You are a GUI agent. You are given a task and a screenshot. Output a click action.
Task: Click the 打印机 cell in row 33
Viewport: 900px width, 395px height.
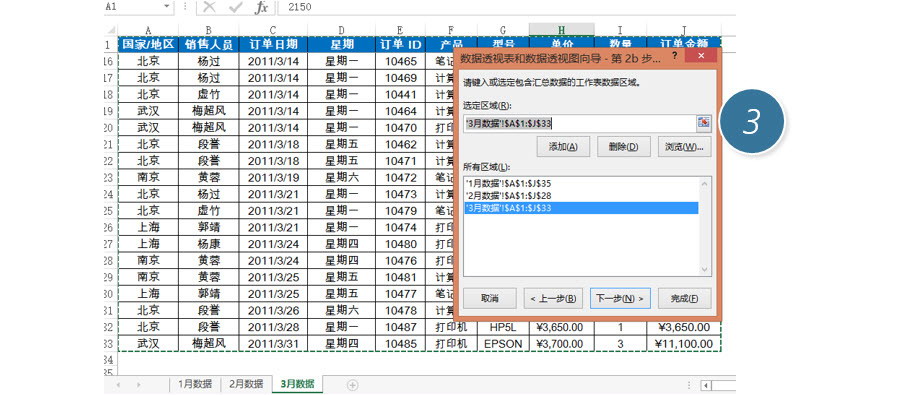click(x=451, y=344)
